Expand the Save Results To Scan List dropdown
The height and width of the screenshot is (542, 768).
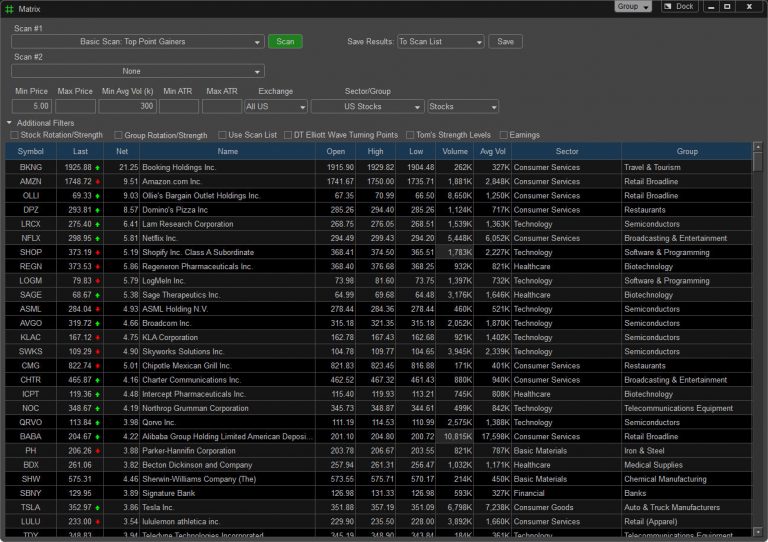click(440, 42)
